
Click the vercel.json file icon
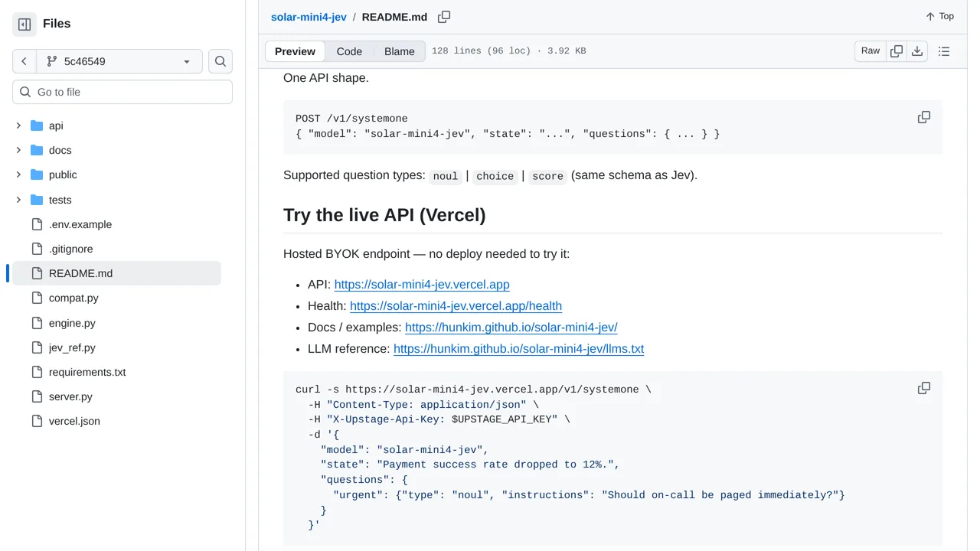[37, 421]
